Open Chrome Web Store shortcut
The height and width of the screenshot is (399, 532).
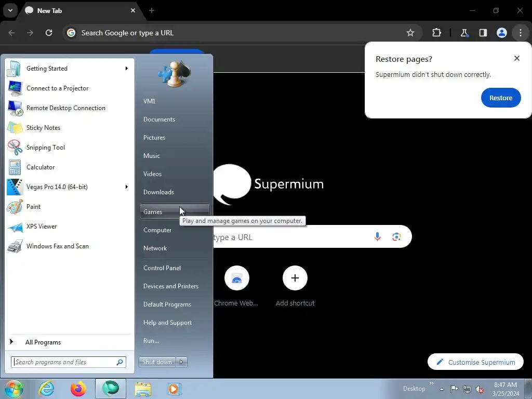[236, 278]
